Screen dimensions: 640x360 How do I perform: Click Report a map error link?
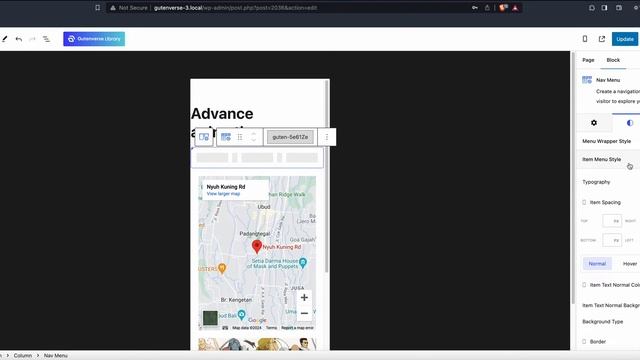pos(298,328)
